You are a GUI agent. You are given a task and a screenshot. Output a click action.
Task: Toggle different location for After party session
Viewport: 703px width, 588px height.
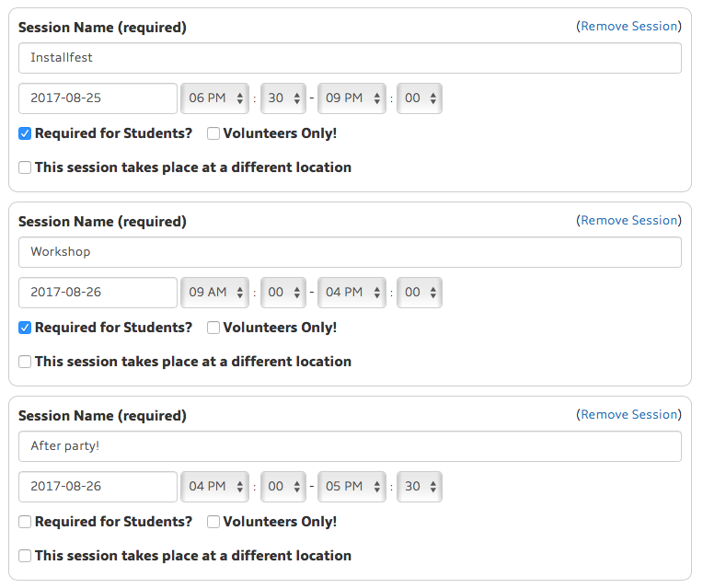pos(25,556)
